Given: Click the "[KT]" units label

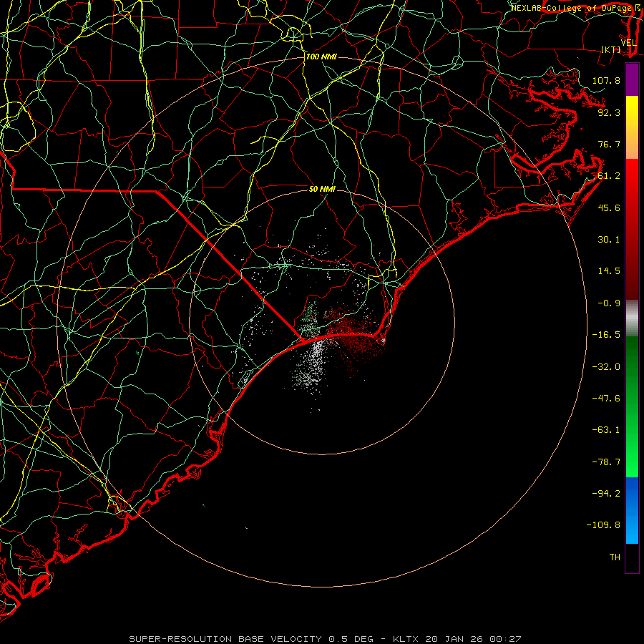Looking at the screenshot, I should point(611,49).
